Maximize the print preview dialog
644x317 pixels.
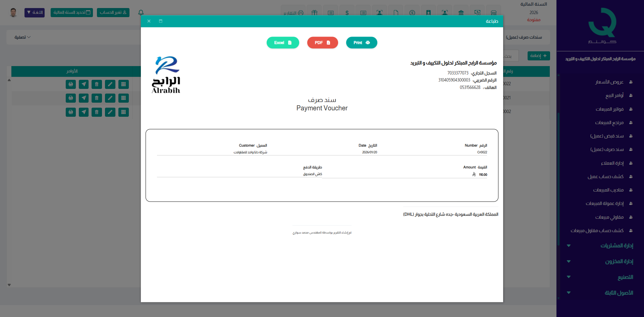[x=161, y=21]
